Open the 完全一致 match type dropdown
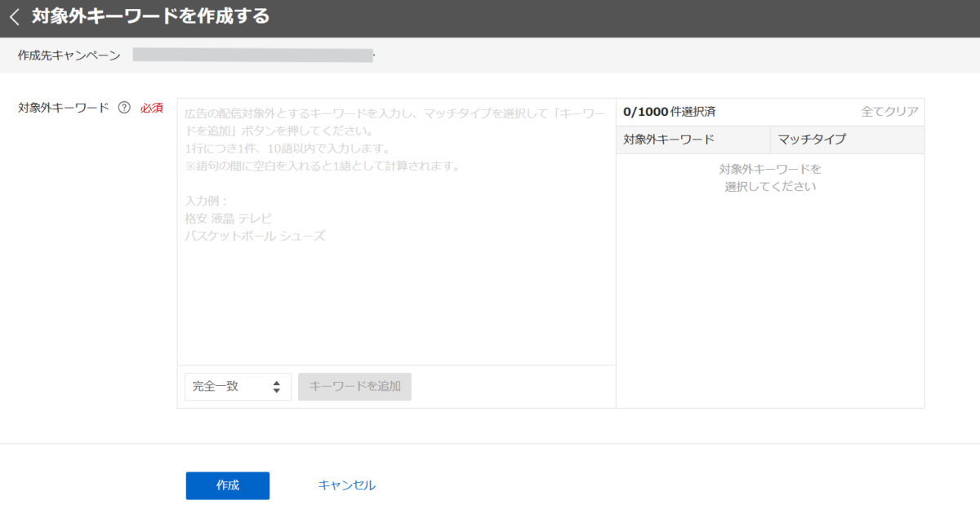 (x=237, y=387)
